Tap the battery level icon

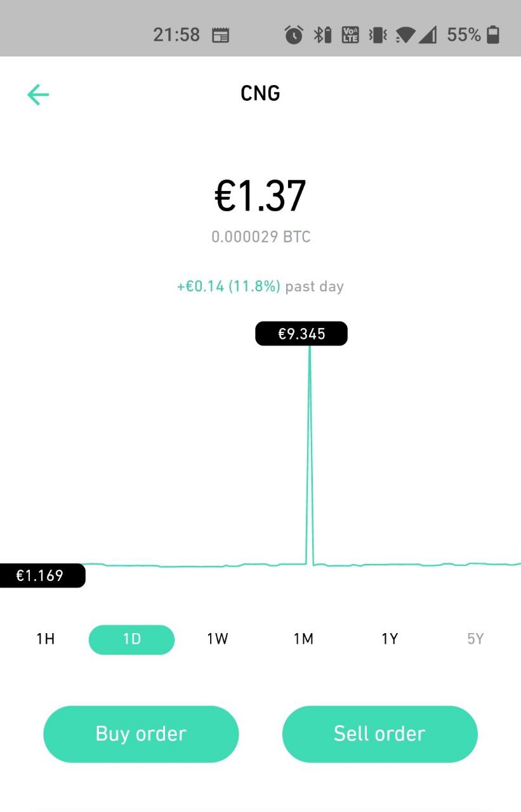493,35
